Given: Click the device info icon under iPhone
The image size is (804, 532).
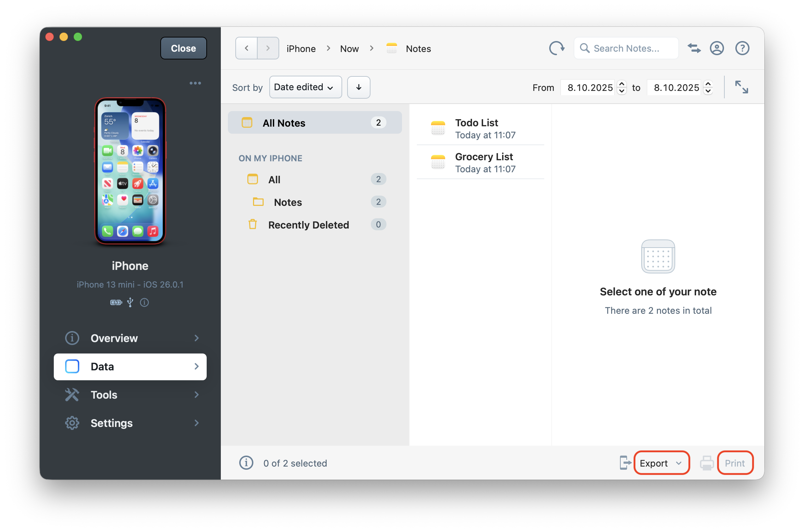Looking at the screenshot, I should coord(144,302).
